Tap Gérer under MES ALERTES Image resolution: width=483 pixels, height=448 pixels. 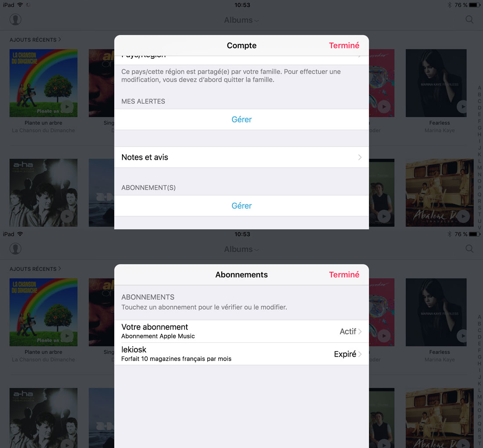pos(241,119)
